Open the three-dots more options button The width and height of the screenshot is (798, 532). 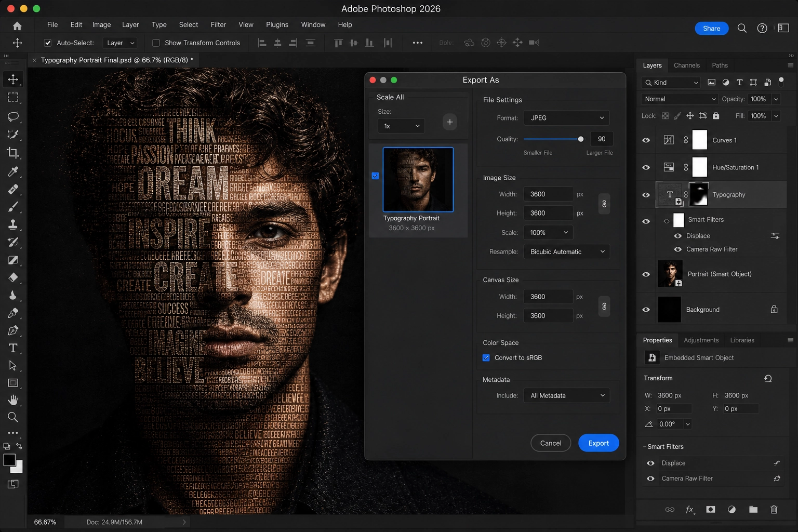417,43
